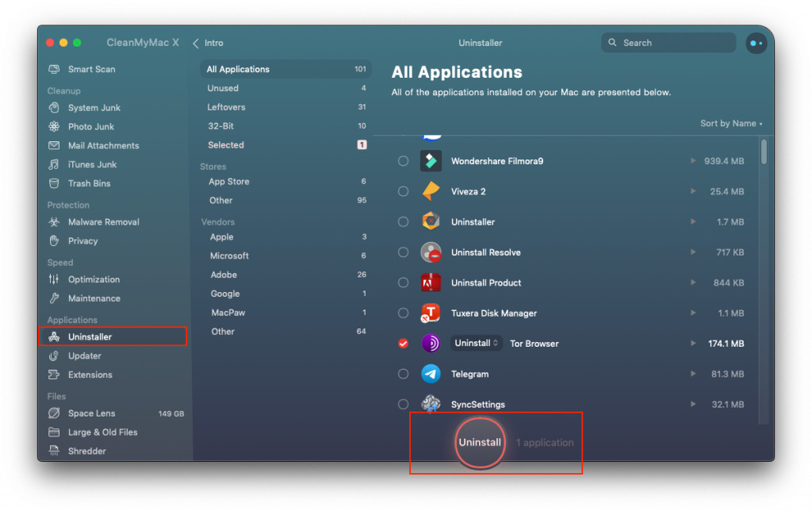The width and height of the screenshot is (812, 511).
Task: Click the application list scrollbar
Action: (x=764, y=152)
